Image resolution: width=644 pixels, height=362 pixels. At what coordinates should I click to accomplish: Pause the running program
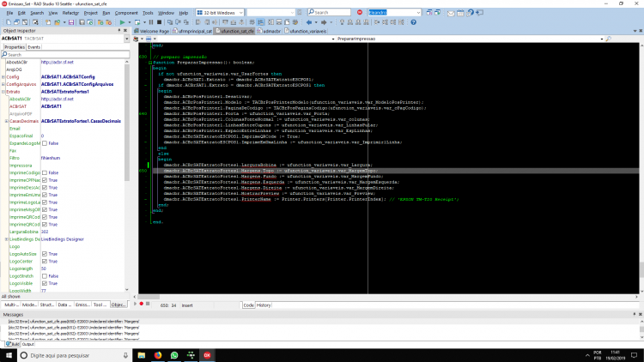pos(151,22)
